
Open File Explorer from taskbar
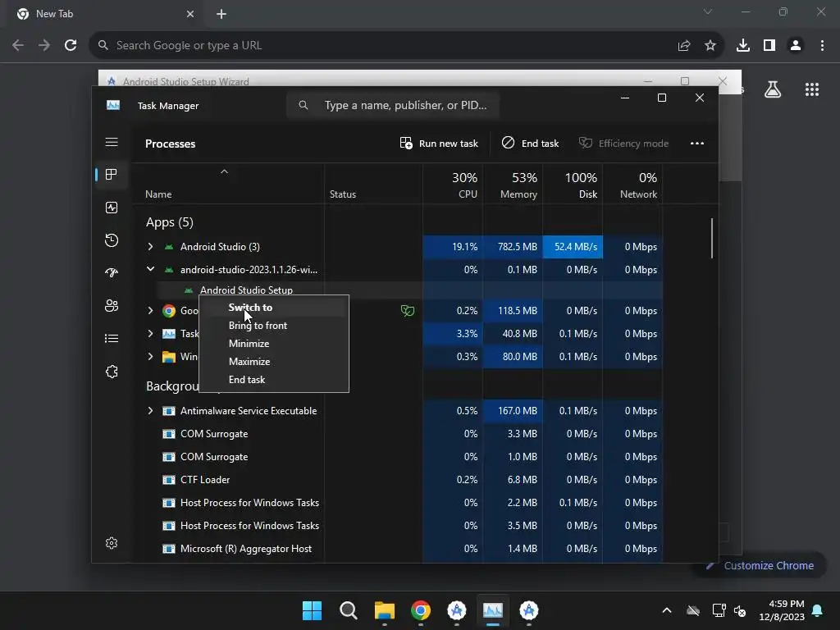click(x=385, y=610)
